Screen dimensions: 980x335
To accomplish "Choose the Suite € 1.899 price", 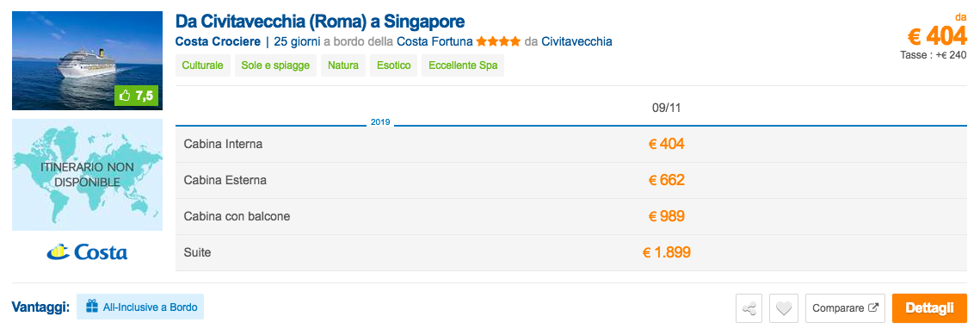I will click(666, 253).
